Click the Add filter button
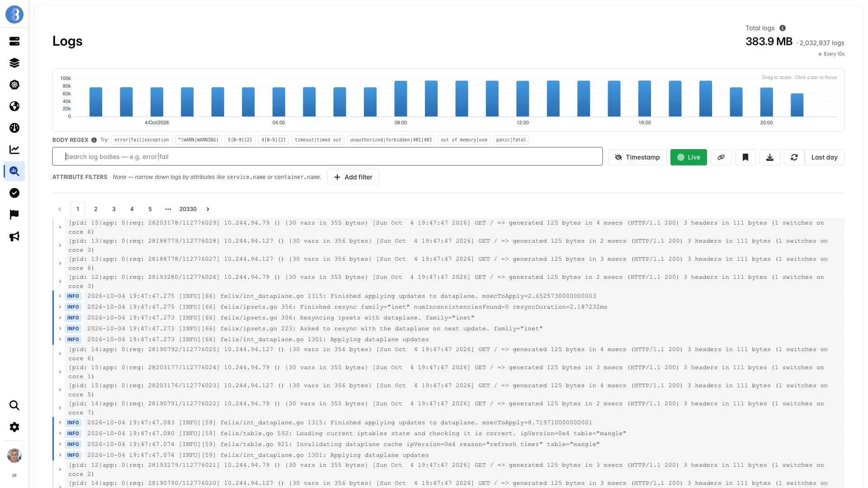This screenshot has height=488, width=868. tap(353, 177)
